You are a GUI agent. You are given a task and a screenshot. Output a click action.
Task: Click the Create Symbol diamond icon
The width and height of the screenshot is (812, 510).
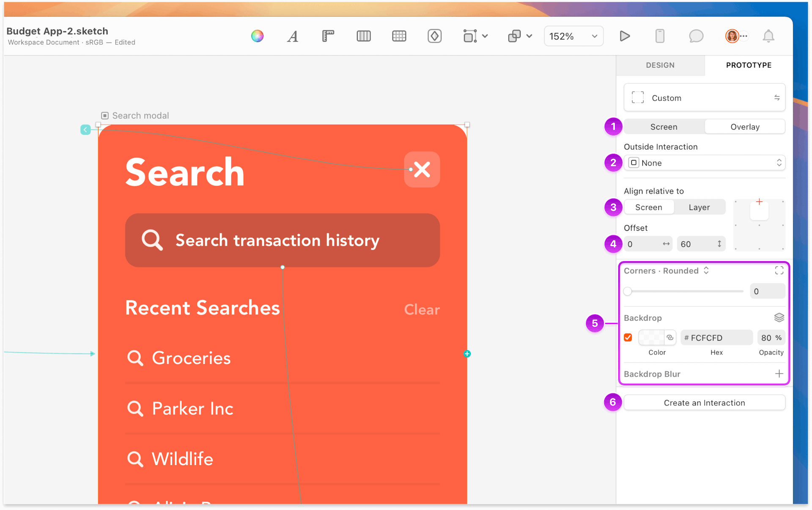point(434,36)
